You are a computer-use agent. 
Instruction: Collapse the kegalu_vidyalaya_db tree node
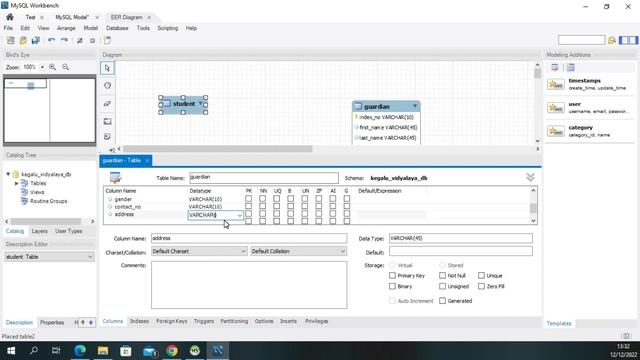[8, 174]
